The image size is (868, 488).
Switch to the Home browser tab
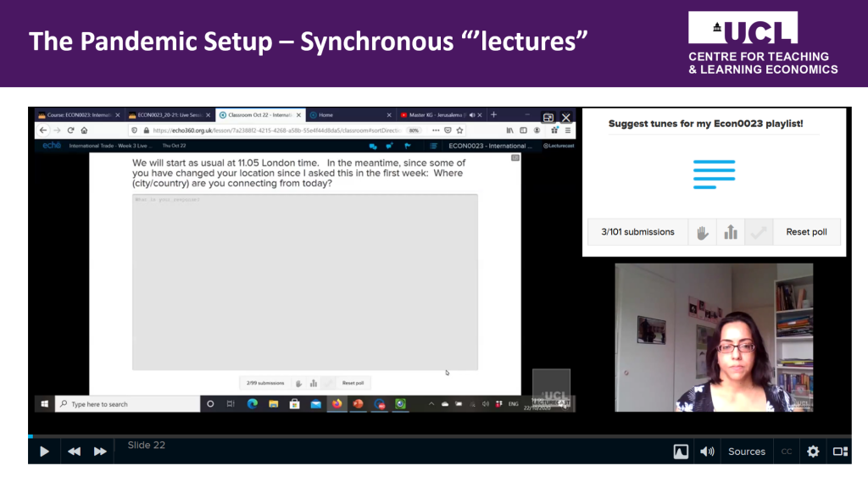(x=350, y=115)
